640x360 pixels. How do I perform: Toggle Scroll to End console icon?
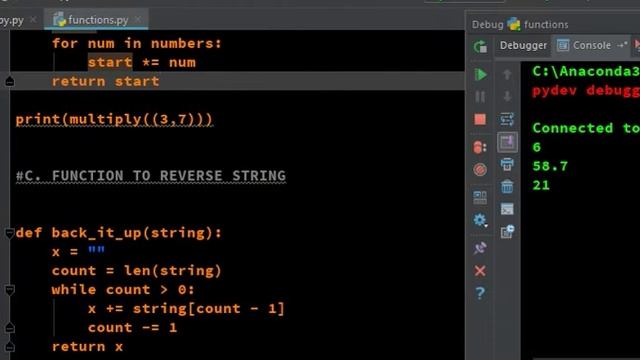(507, 142)
